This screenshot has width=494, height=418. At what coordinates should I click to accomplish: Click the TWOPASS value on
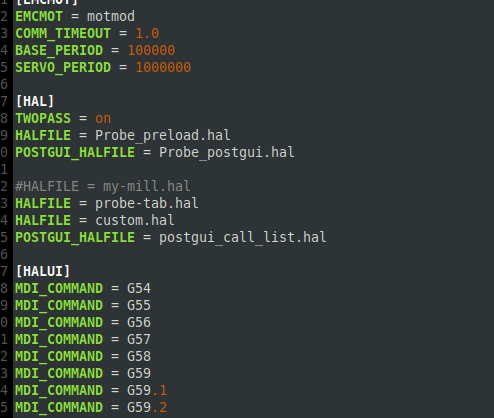coord(103,118)
